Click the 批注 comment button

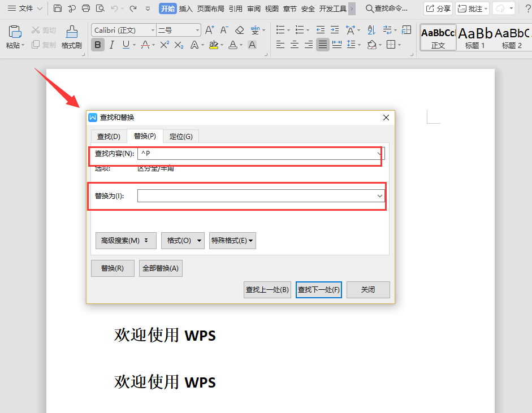[x=472, y=8]
